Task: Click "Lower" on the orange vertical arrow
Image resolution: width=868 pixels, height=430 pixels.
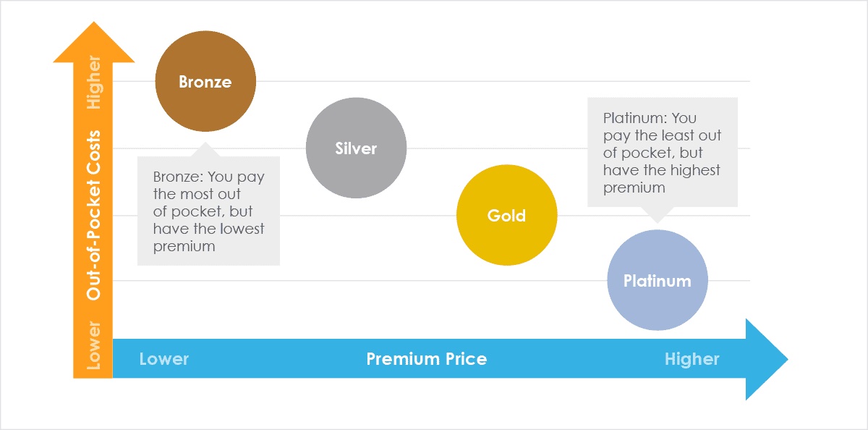Action: [x=94, y=345]
